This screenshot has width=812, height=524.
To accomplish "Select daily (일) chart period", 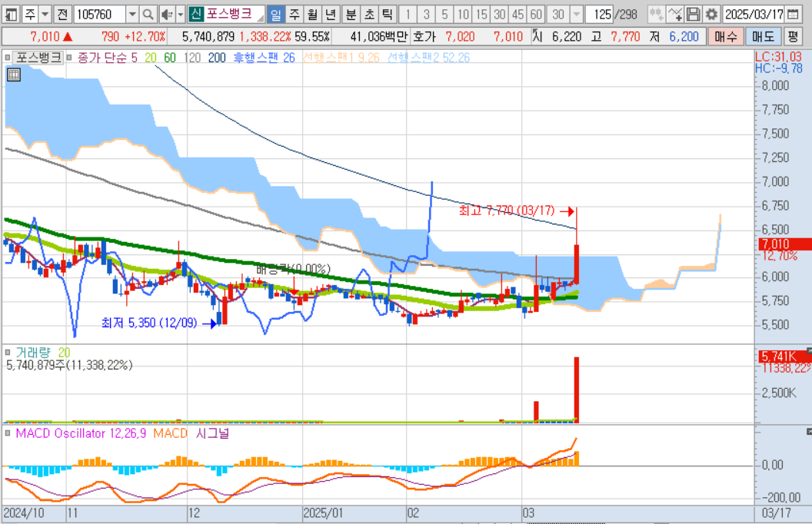I will point(276,15).
